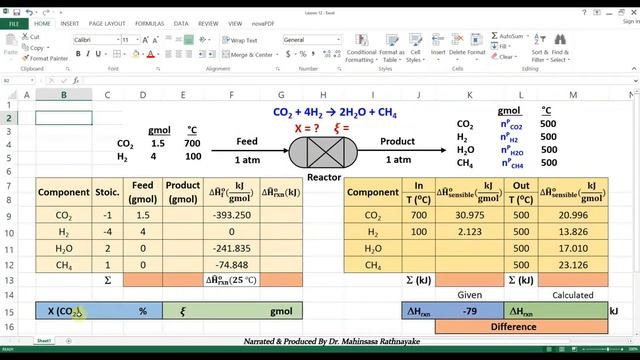Open Excel Help question mark
Viewport: 640px width, 360px height.
click(584, 13)
